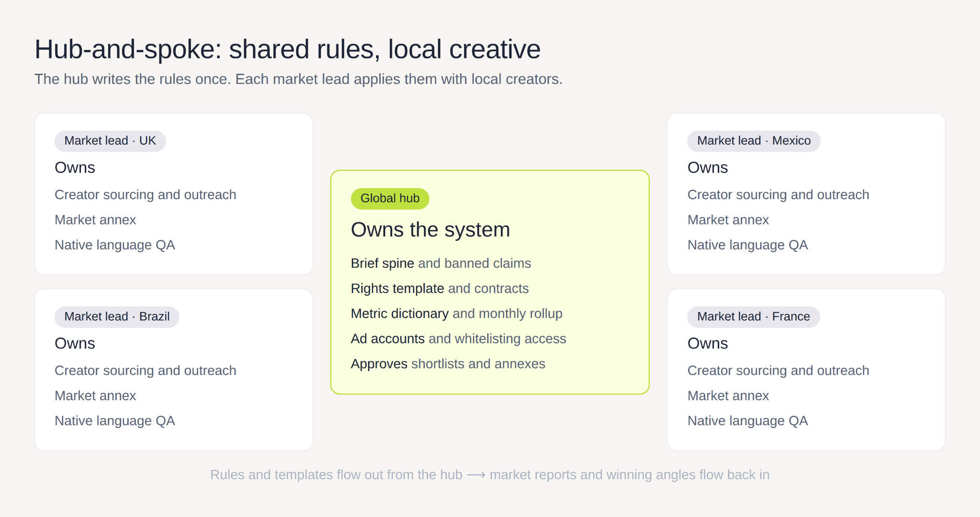Click 'Market annex' in the Brazil card
980x517 pixels.
click(x=95, y=396)
